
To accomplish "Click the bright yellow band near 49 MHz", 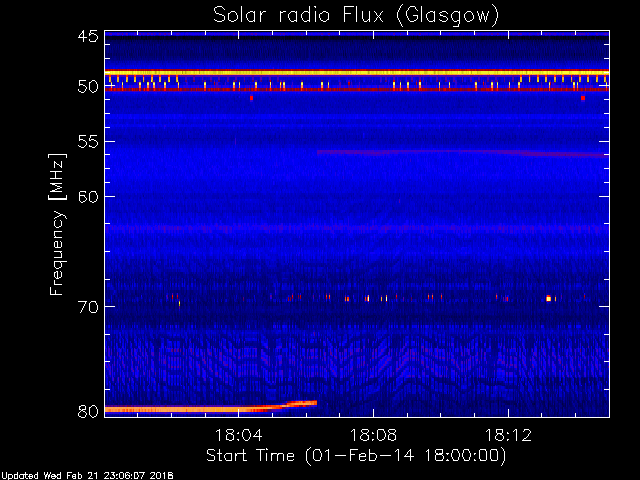I will point(357,72).
